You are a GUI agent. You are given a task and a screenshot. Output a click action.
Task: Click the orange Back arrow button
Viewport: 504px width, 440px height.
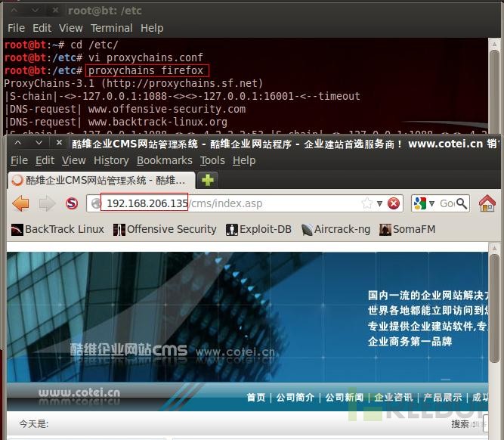coord(21,203)
